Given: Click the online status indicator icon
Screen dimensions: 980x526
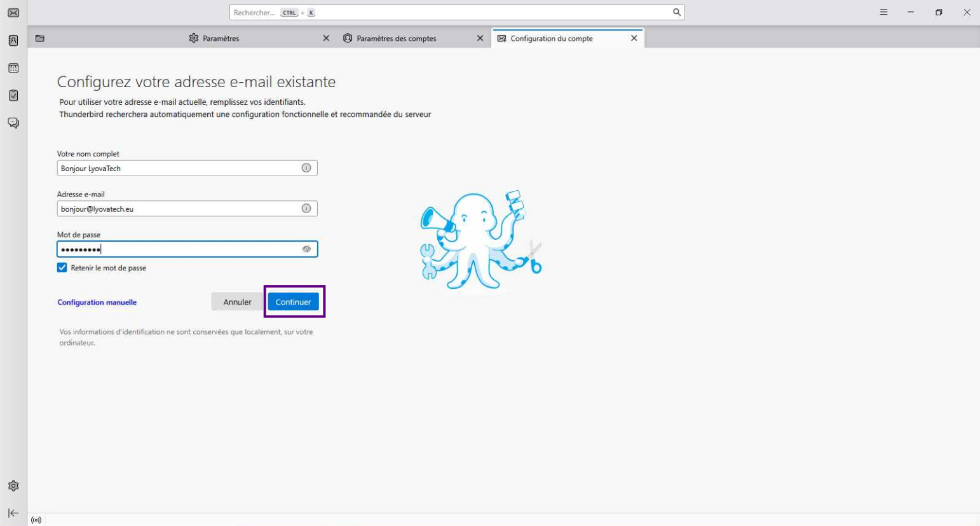Looking at the screenshot, I should pyautogui.click(x=36, y=520).
